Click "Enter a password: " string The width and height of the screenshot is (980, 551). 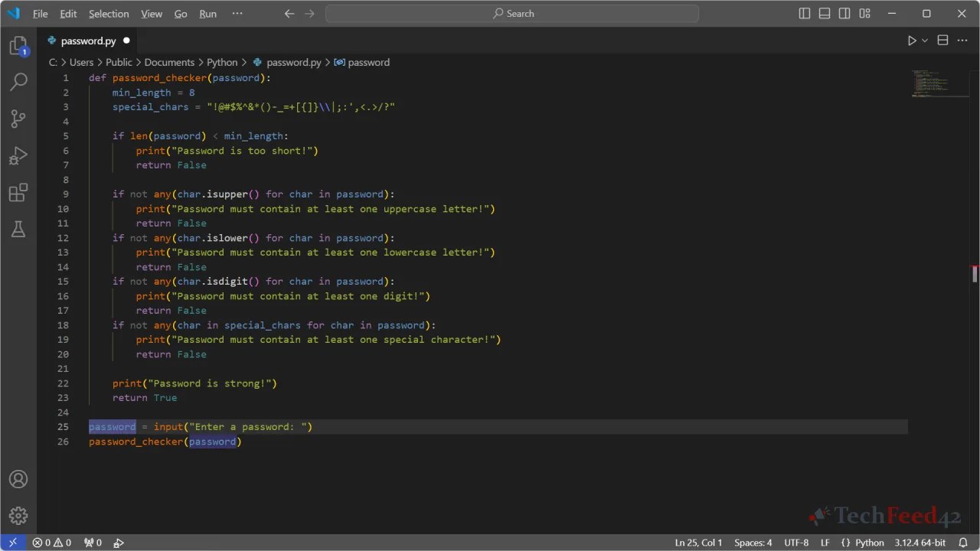coord(248,427)
